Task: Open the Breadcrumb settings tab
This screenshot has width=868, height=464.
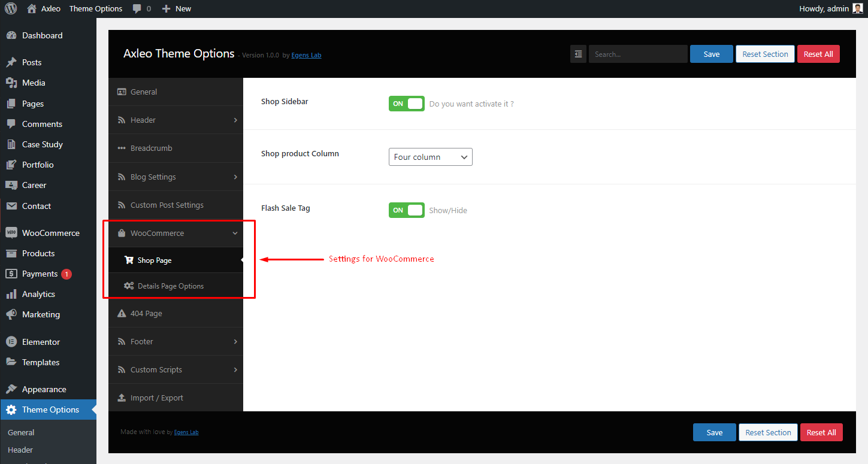Action: (x=176, y=148)
